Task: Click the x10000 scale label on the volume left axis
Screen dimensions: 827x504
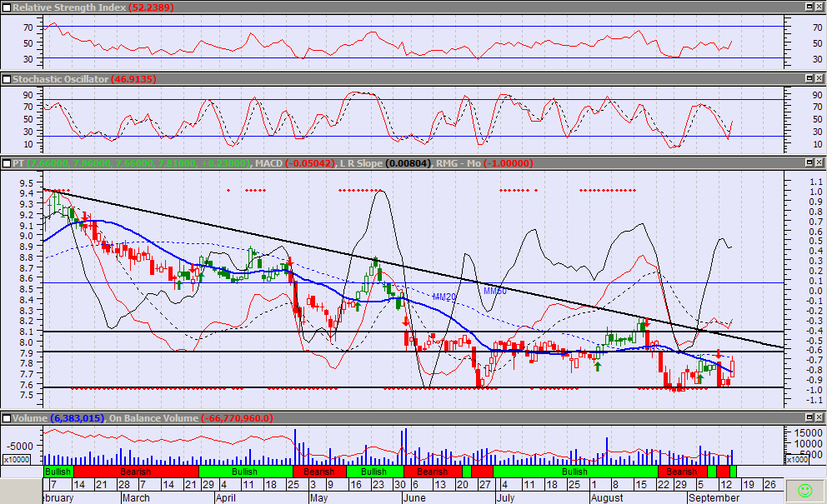Action: tap(17, 460)
